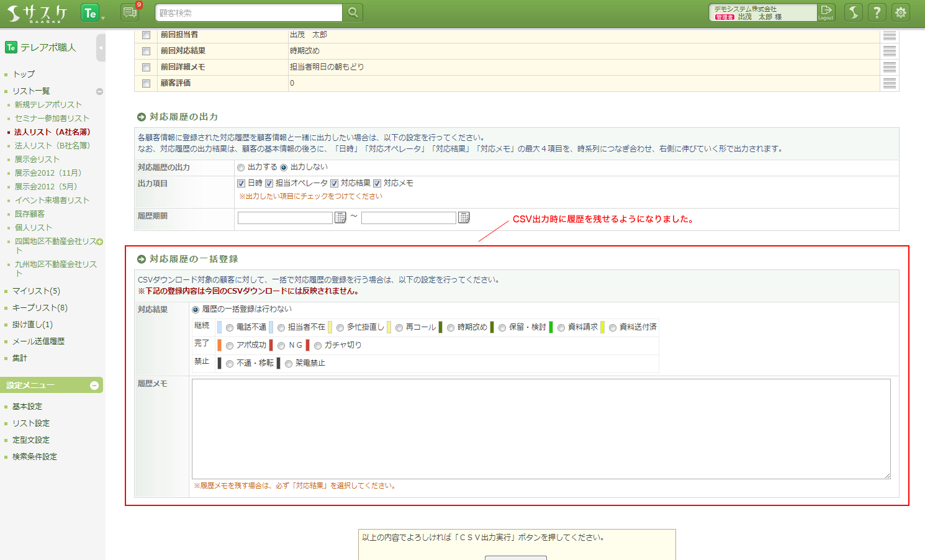Open メール送信履歴 in the sidebar
Viewport: 925px width, 560px height.
(x=38, y=341)
